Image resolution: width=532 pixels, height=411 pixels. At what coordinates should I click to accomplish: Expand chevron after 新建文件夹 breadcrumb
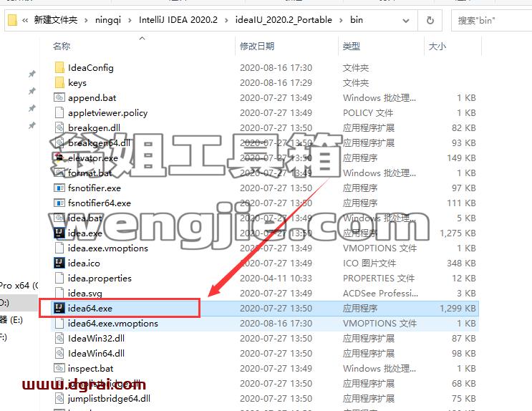86,20
